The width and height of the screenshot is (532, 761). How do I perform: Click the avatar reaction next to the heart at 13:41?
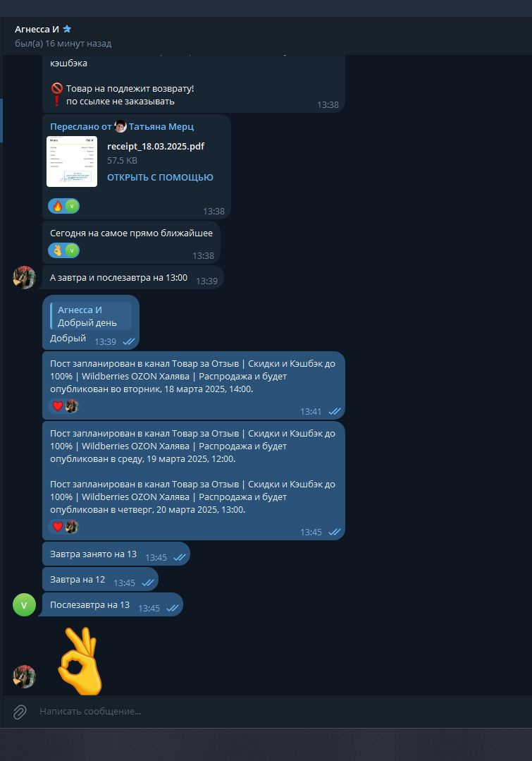pyautogui.click(x=72, y=406)
